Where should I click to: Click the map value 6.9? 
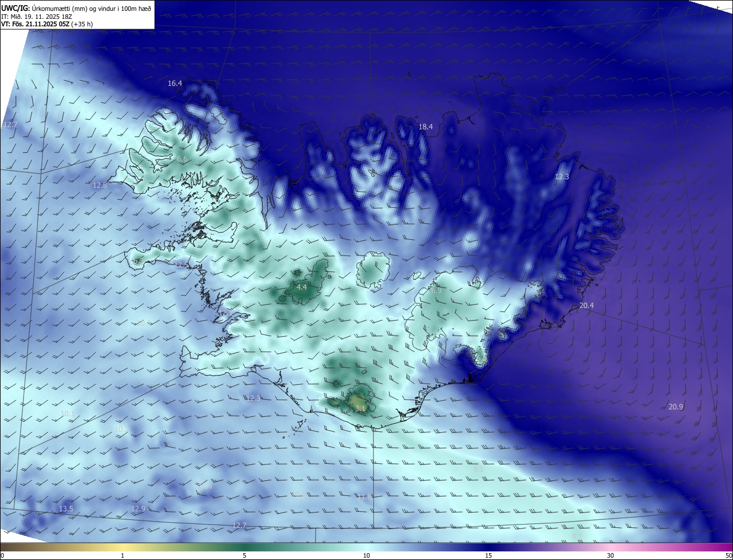(x=436, y=291)
